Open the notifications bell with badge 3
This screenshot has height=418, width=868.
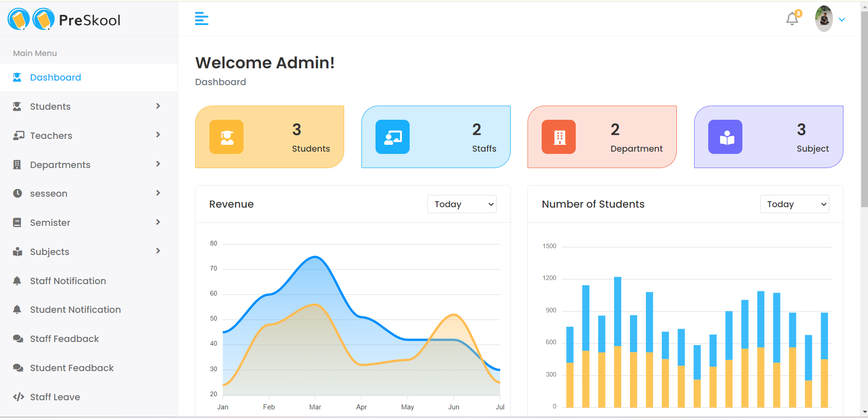tap(792, 19)
